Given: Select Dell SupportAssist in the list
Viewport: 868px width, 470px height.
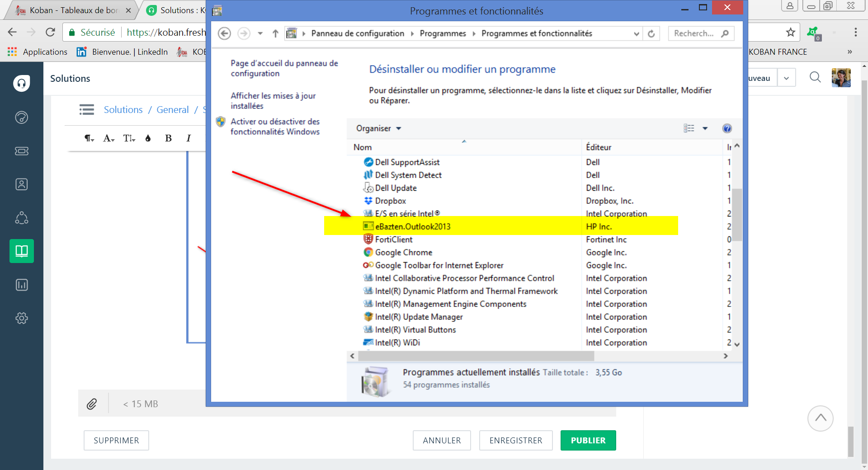Looking at the screenshot, I should (x=407, y=162).
